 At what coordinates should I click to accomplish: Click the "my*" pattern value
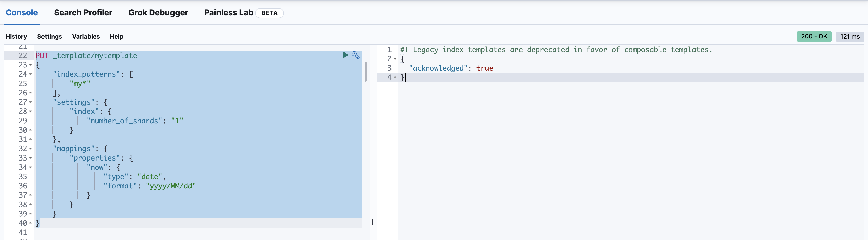(x=80, y=84)
